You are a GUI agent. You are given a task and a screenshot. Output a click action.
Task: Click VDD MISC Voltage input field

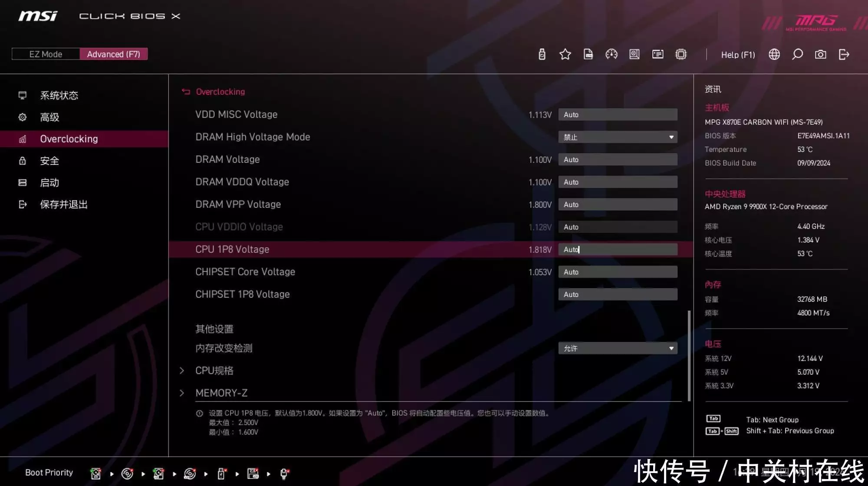click(x=618, y=115)
